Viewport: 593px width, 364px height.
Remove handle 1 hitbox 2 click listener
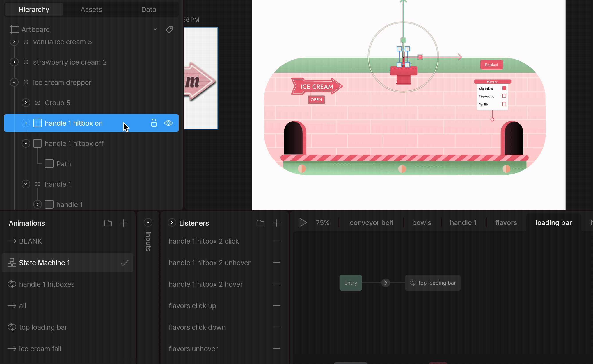tap(277, 241)
